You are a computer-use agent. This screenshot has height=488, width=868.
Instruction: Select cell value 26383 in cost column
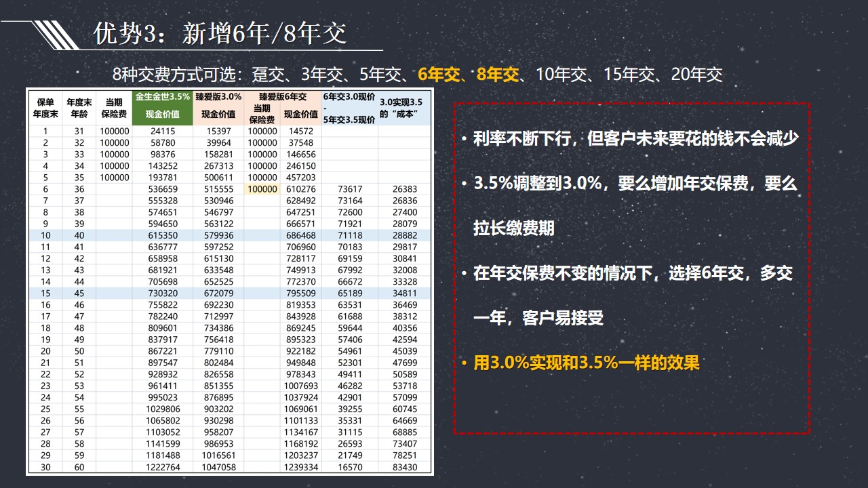[x=405, y=189]
